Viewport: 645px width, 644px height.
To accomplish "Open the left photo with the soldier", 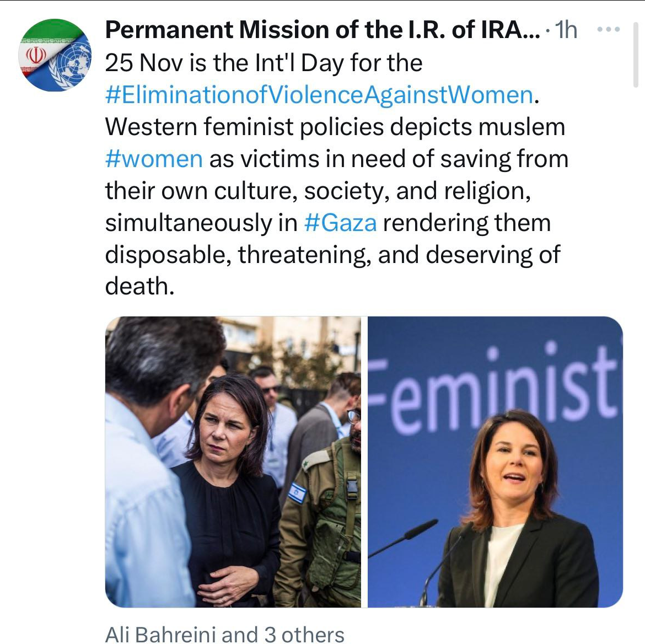I will pos(233,461).
